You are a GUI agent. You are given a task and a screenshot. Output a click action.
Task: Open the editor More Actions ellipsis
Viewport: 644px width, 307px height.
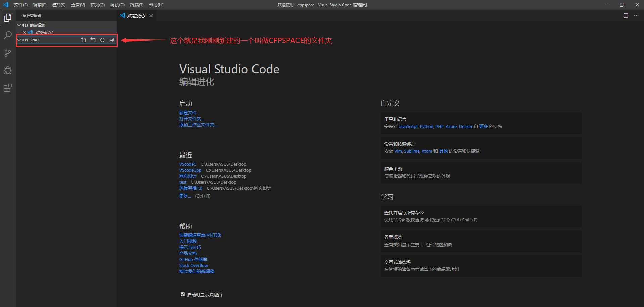pos(636,16)
